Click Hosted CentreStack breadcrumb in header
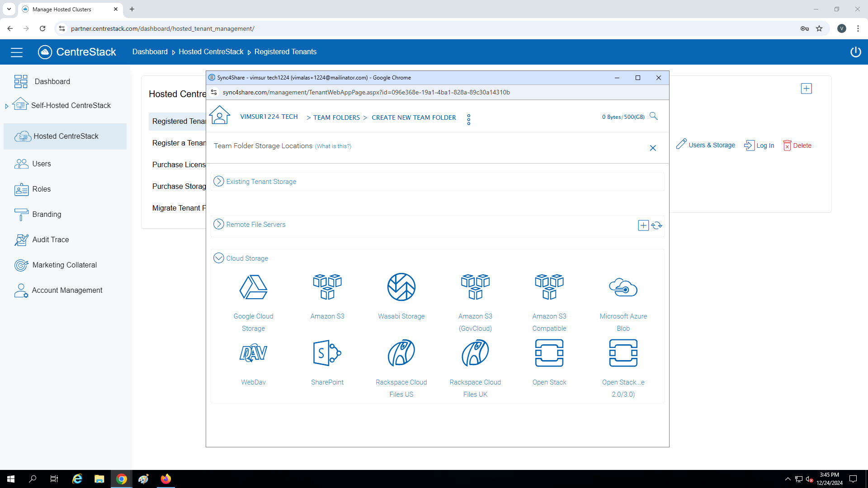This screenshot has width=868, height=488. pos(211,52)
